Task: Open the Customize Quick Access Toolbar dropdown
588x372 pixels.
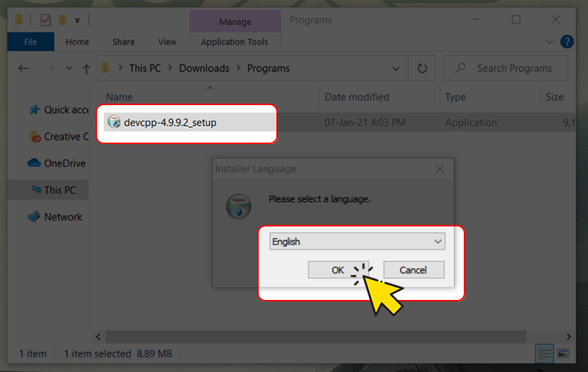Action: click(x=78, y=20)
